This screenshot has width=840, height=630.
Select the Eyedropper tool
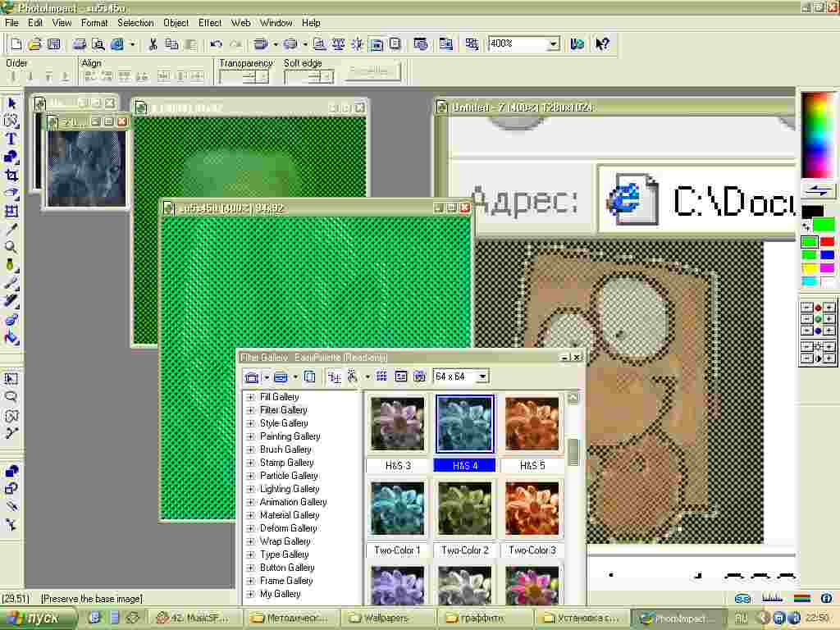[x=11, y=230]
